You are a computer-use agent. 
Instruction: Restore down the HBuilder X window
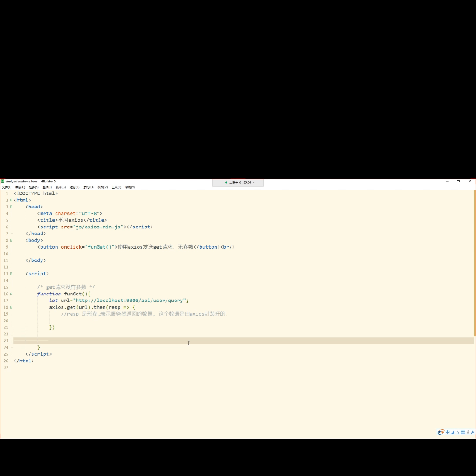458,181
